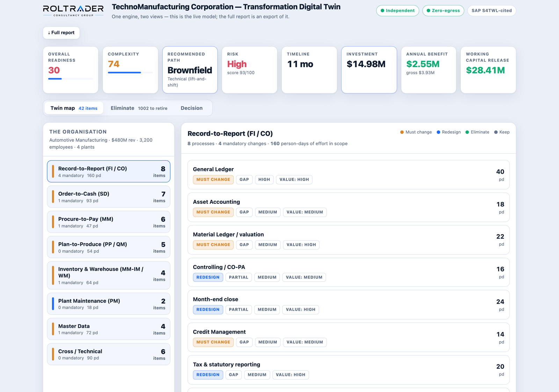Select the Investment $14.98M card
Image resolution: width=559 pixels, height=392 pixels.
(x=369, y=70)
